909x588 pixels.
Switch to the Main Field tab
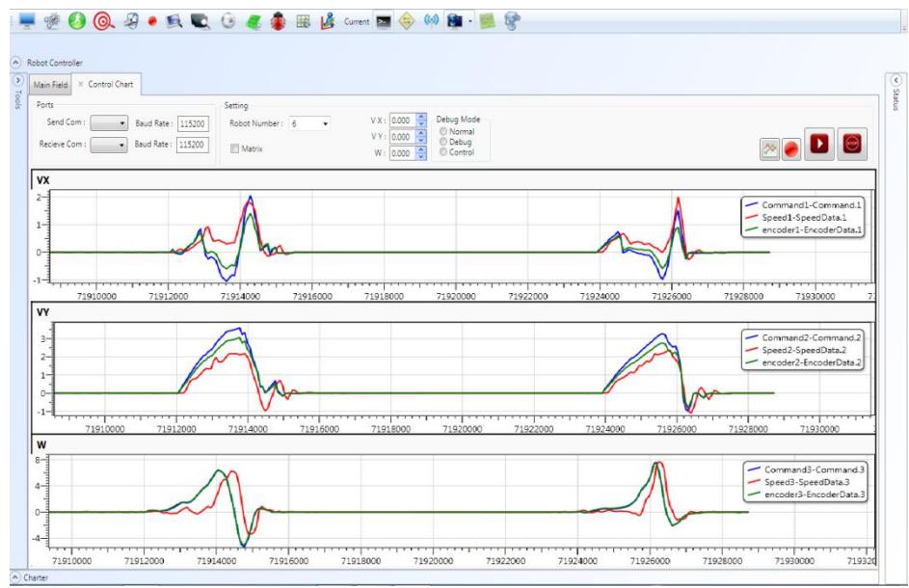(x=50, y=85)
